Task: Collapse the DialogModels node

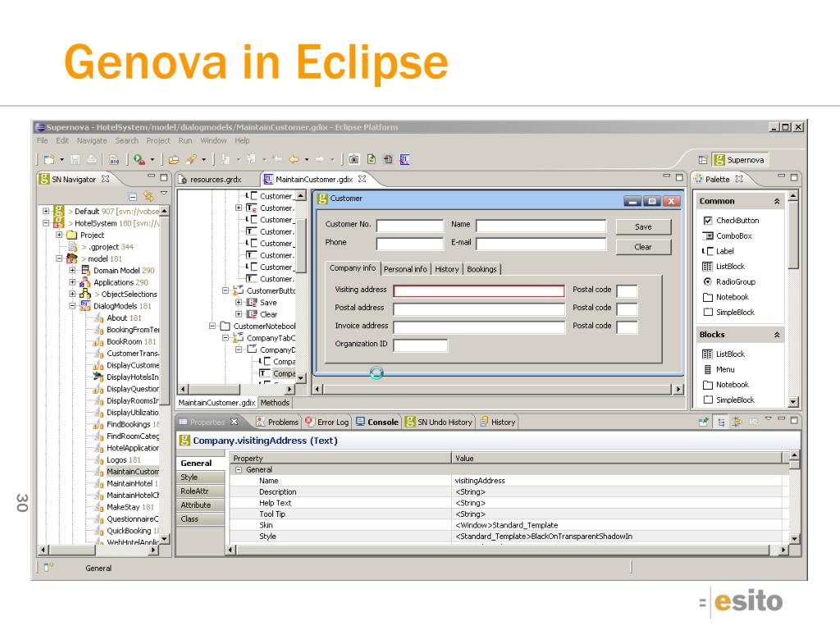Action: [72, 305]
